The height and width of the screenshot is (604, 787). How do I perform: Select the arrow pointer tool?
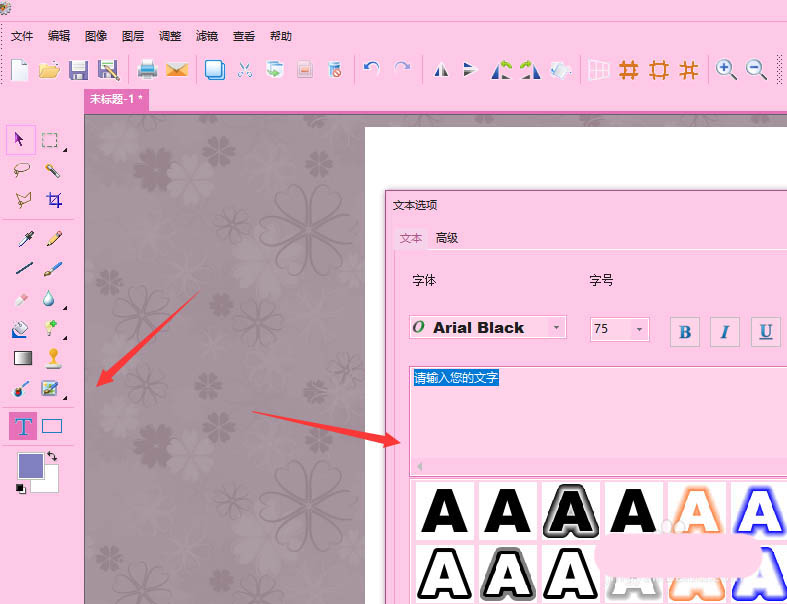click(21, 140)
